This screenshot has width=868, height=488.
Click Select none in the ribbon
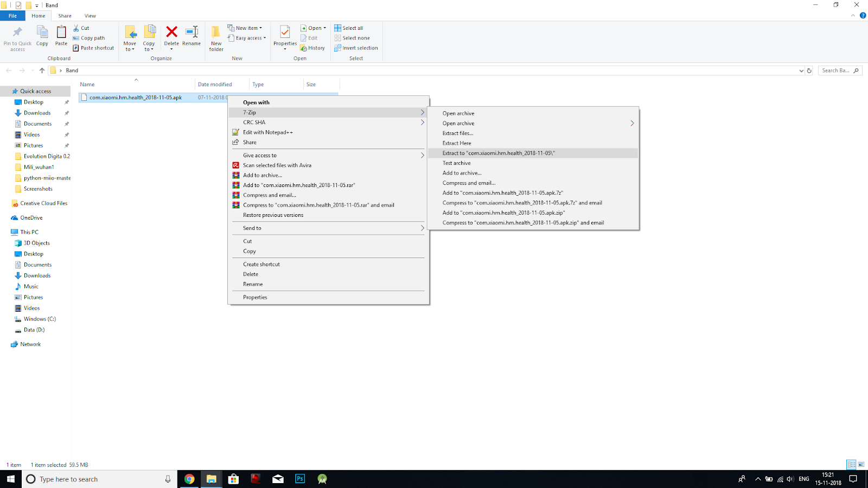click(x=352, y=38)
